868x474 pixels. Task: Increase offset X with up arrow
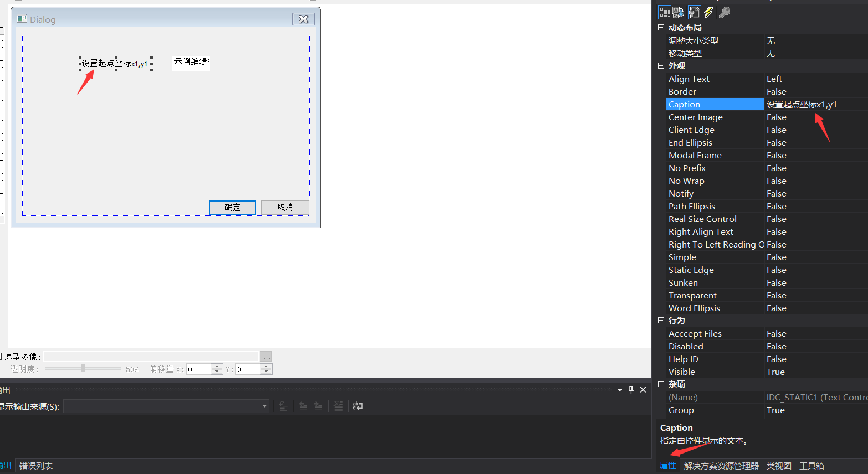pos(217,367)
